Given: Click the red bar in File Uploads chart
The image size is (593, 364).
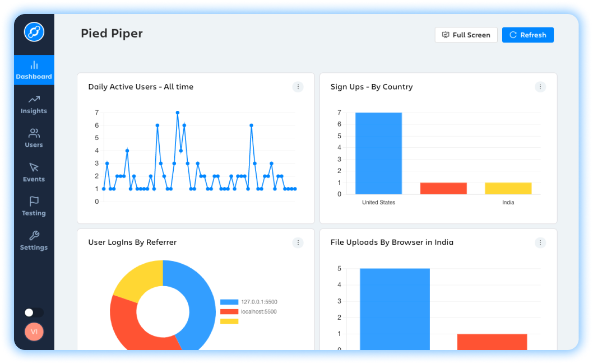Looking at the screenshot, I should tap(492, 342).
